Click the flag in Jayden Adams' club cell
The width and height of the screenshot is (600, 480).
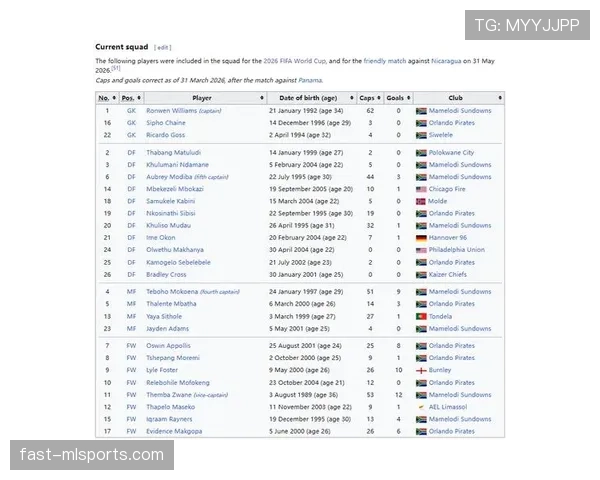click(421, 329)
